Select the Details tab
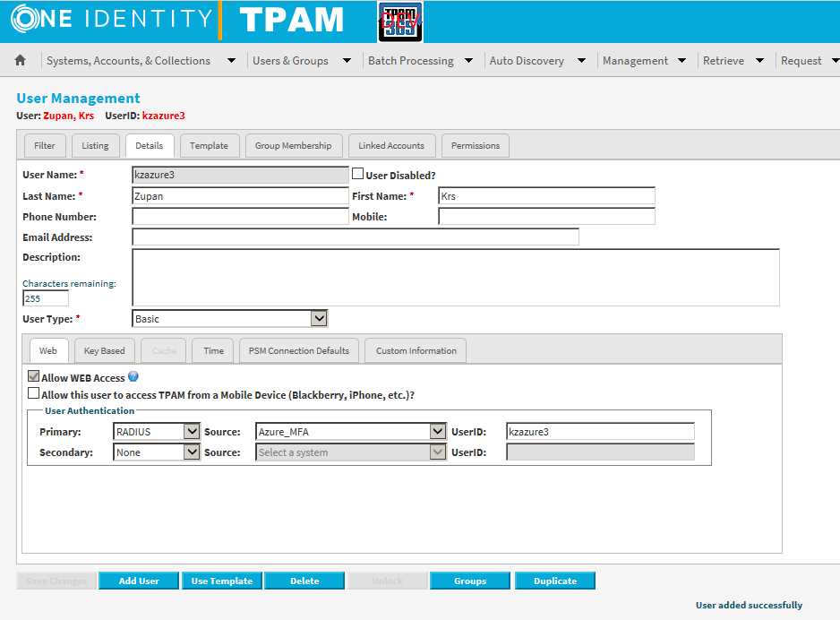840x620 pixels. 150,146
